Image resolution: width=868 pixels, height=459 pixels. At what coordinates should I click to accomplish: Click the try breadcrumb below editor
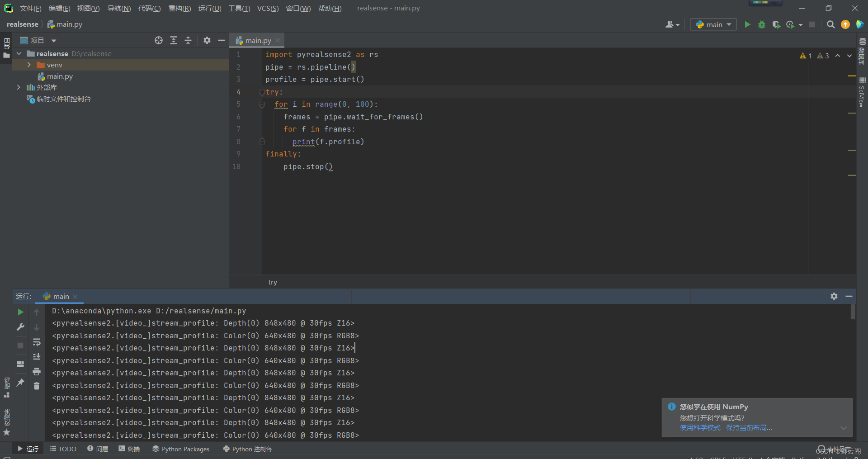[273, 282]
